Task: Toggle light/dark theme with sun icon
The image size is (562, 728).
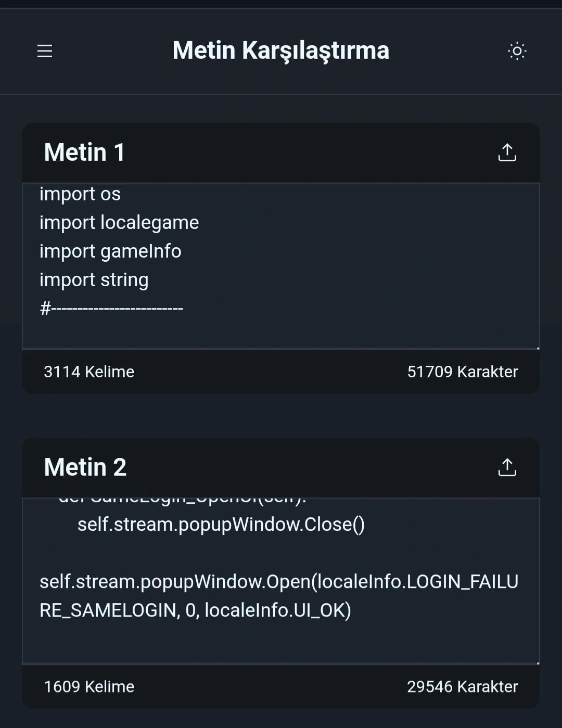Action: 517,51
